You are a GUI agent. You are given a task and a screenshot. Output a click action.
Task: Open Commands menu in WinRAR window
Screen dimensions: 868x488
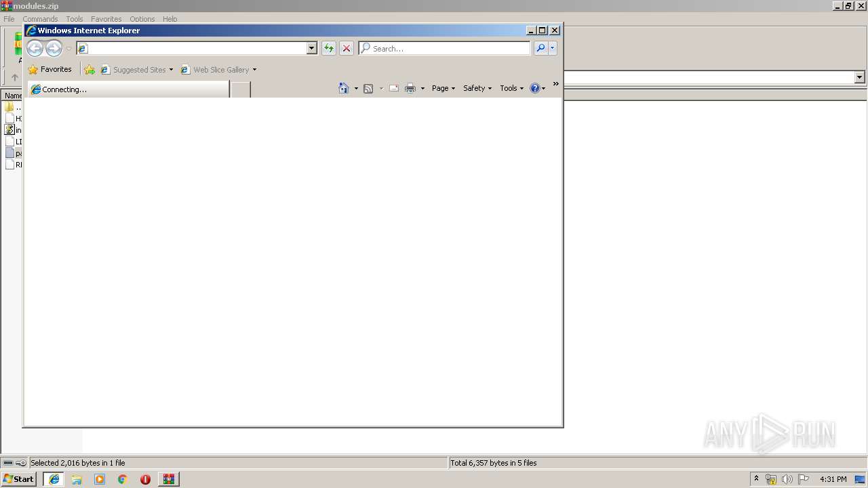(x=41, y=19)
